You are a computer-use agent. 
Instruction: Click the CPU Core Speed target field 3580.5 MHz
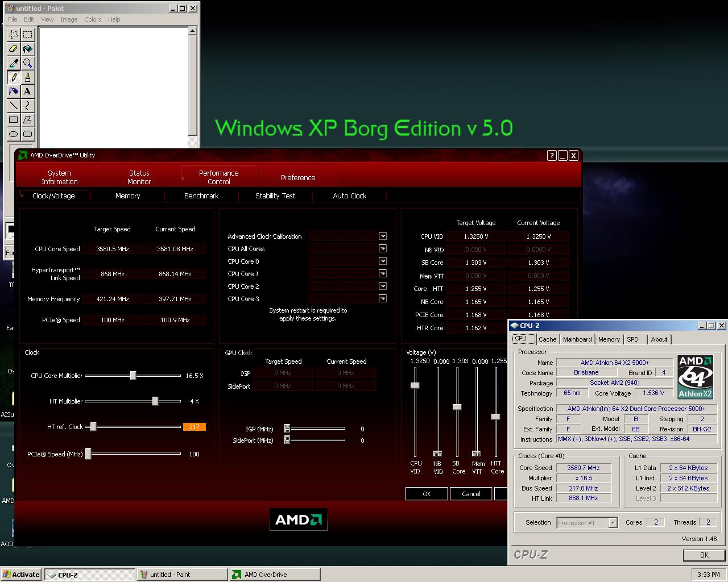113,249
